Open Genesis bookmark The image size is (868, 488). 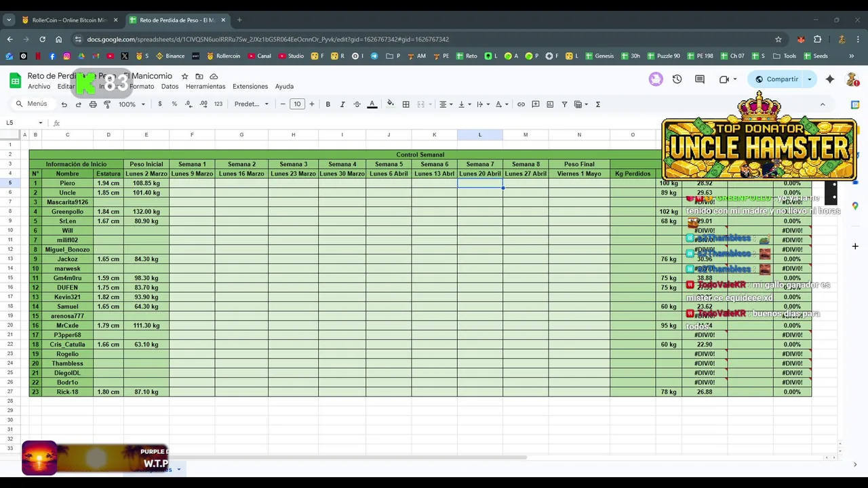(x=599, y=56)
